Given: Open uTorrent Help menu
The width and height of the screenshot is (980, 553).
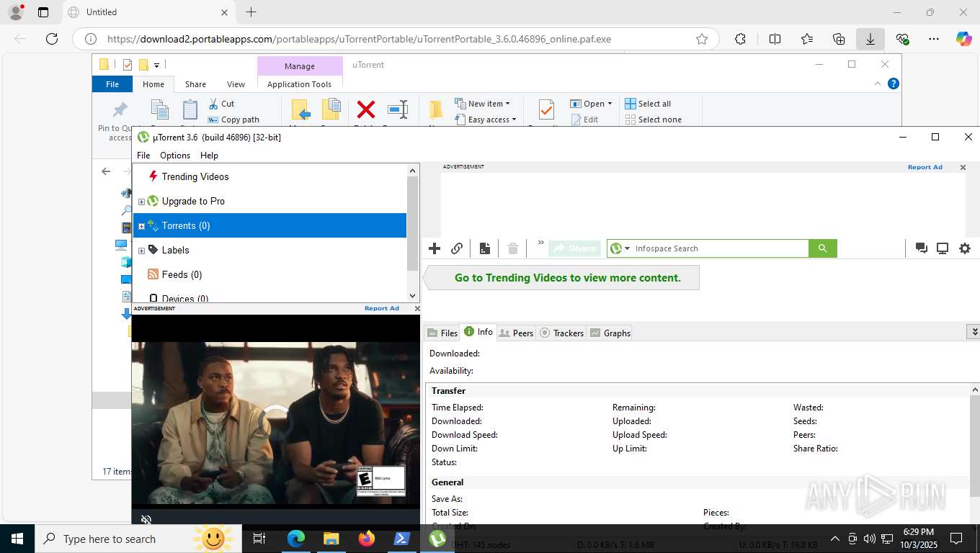Looking at the screenshot, I should (x=209, y=155).
